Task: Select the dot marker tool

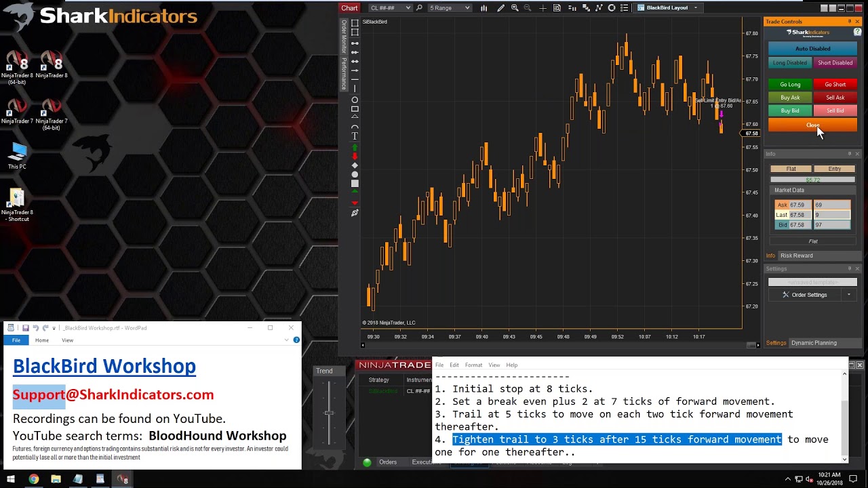Action: pos(355,174)
